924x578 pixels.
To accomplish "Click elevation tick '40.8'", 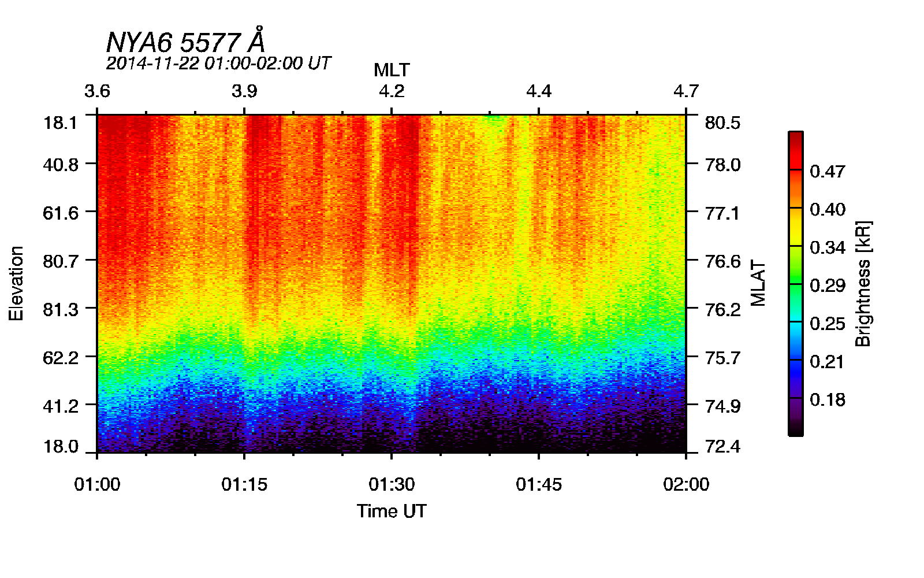I will pos(61,165).
